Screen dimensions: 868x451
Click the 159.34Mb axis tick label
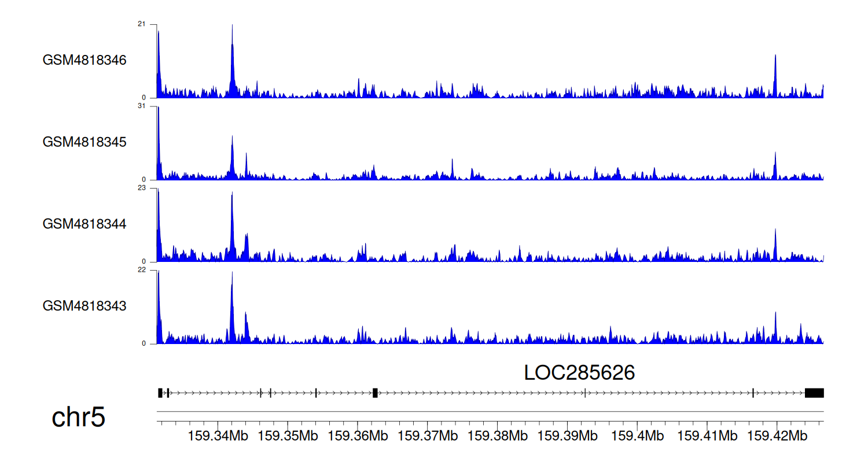pyautogui.click(x=218, y=435)
